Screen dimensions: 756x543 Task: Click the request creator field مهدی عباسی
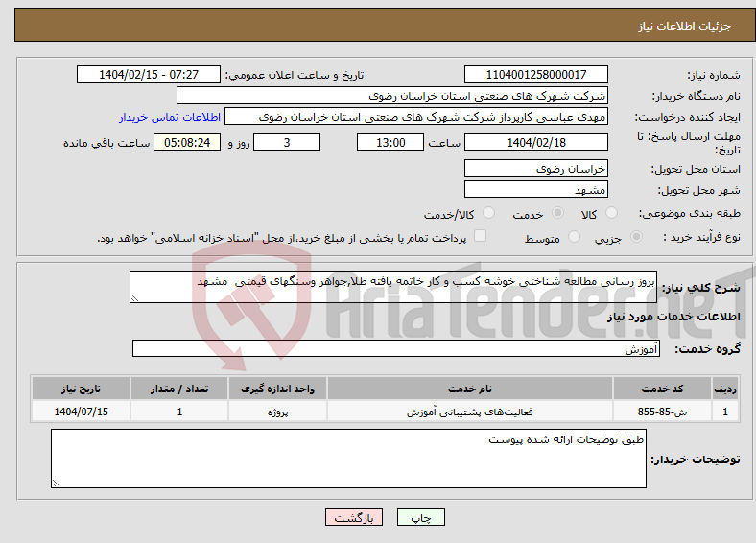pyautogui.click(x=416, y=117)
